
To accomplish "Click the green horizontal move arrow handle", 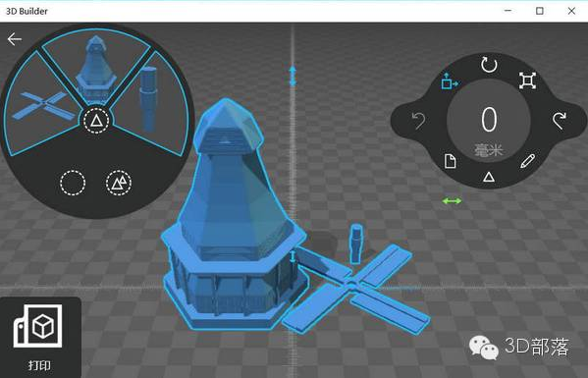I will [452, 201].
